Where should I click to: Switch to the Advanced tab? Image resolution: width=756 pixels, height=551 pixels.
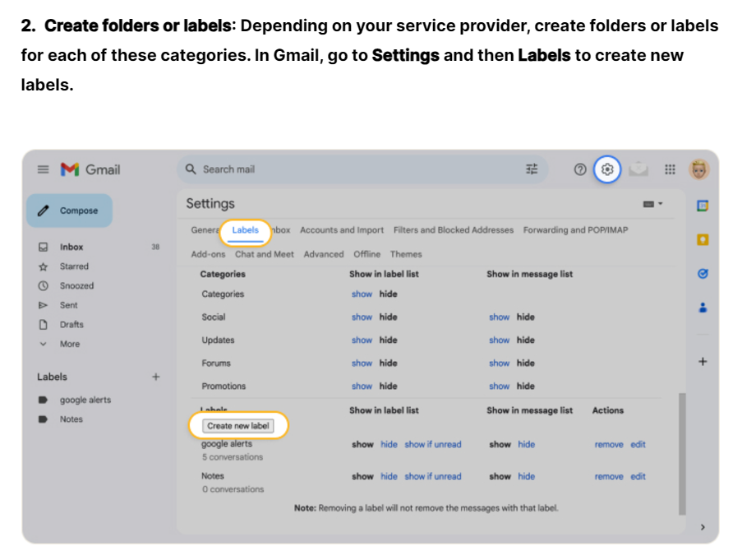pyautogui.click(x=324, y=254)
